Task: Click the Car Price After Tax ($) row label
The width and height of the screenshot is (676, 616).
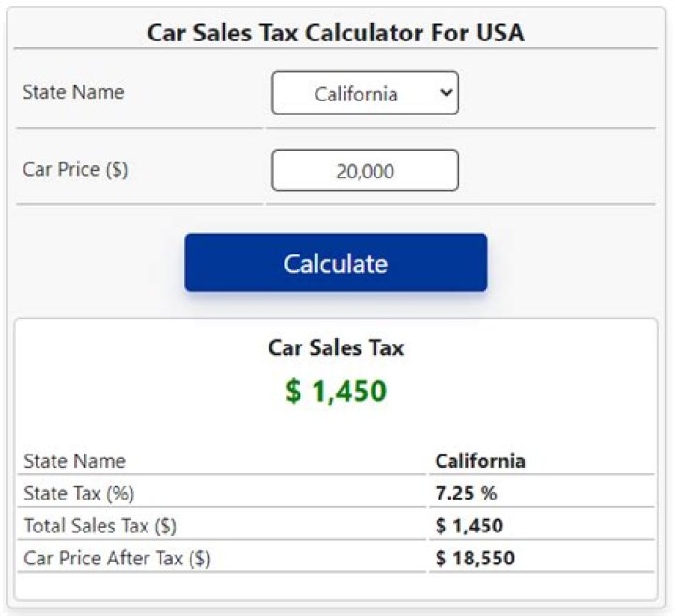Action: 117,559
